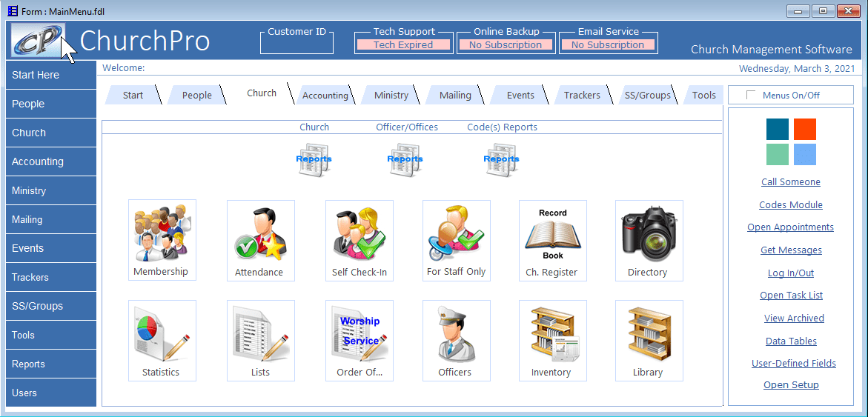Select Mailing in the left sidebar

tap(51, 219)
